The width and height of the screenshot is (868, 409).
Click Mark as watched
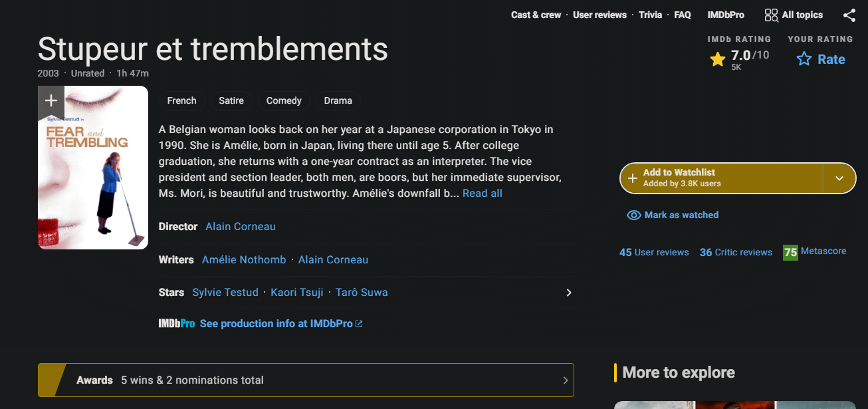673,215
